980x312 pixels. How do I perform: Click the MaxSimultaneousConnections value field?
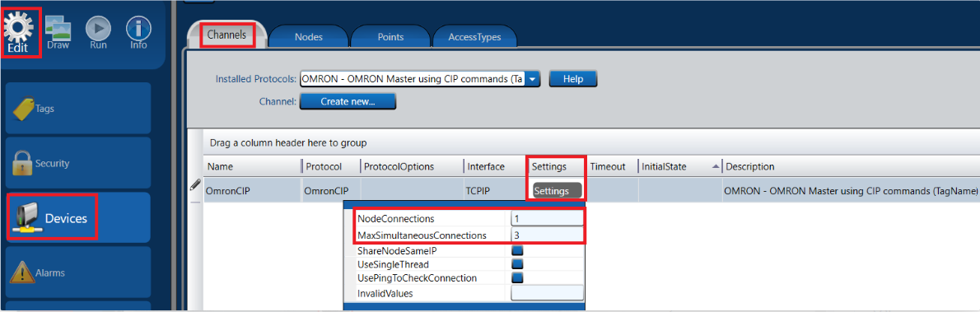tap(547, 235)
